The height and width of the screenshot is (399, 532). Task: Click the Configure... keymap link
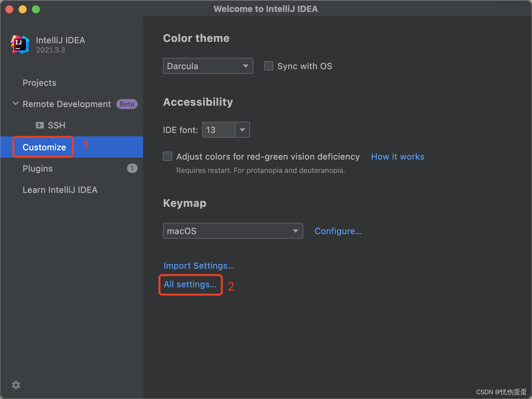[338, 231]
